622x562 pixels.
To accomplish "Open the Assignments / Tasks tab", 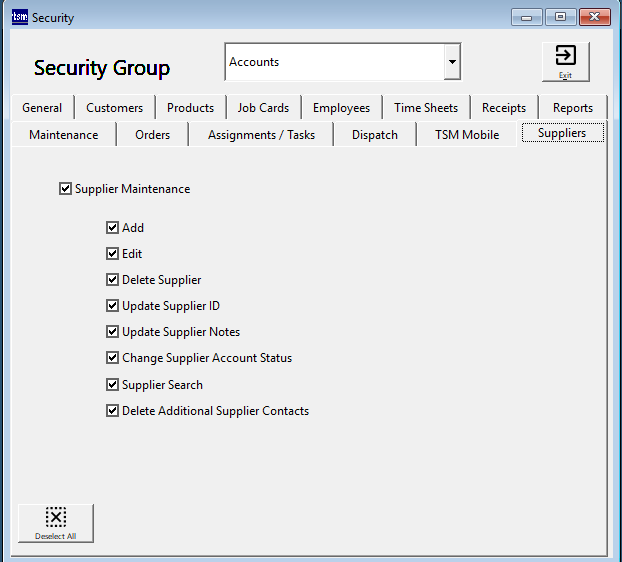I will click(x=261, y=135).
